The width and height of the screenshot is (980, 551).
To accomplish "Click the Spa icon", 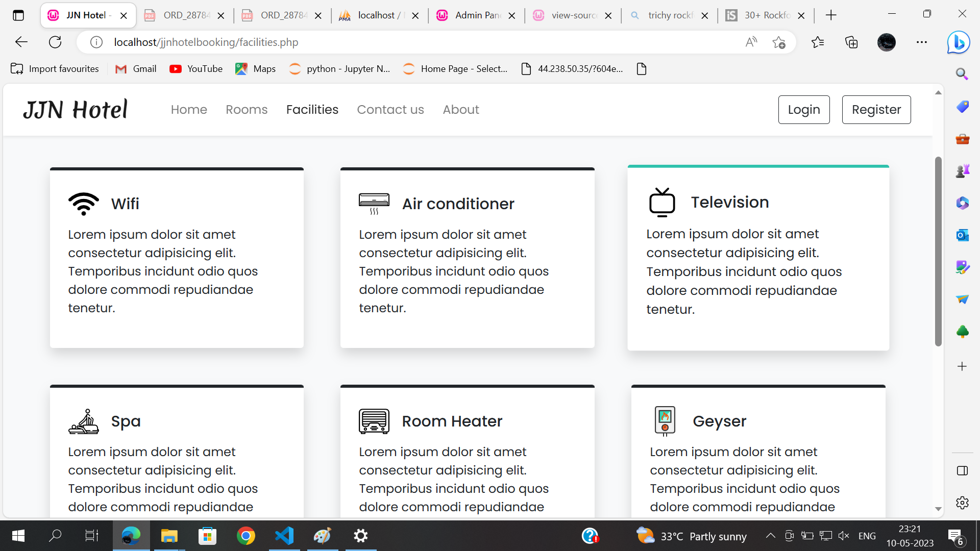I will point(84,421).
